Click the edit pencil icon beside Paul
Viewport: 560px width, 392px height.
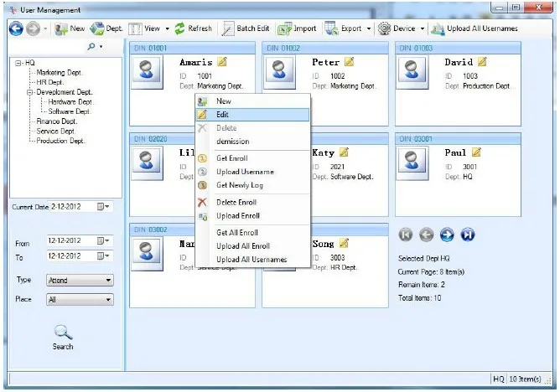(x=476, y=152)
